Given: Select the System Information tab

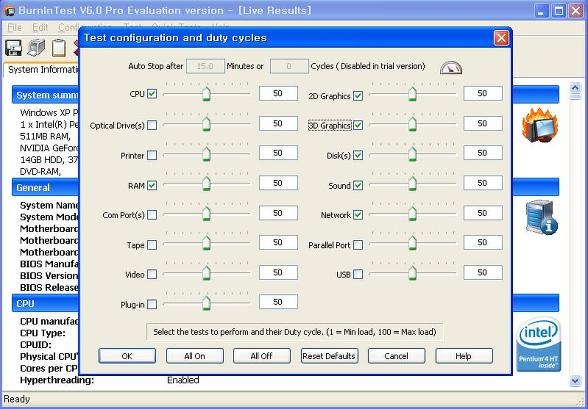Looking at the screenshot, I should coord(42,70).
